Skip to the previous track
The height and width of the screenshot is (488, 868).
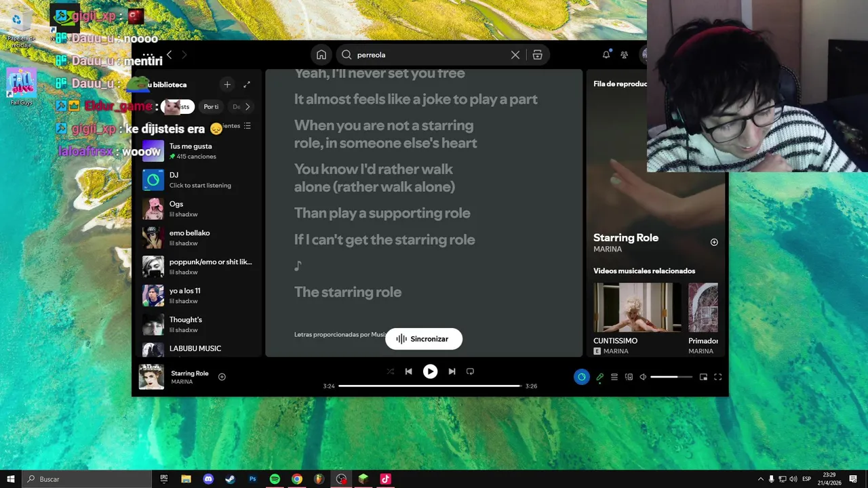coord(408,371)
